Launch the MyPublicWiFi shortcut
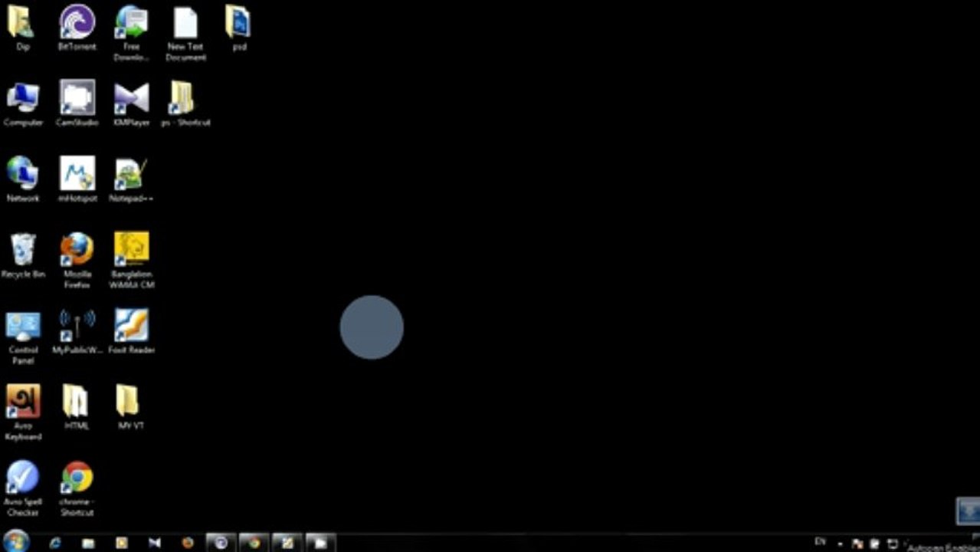 (x=77, y=332)
